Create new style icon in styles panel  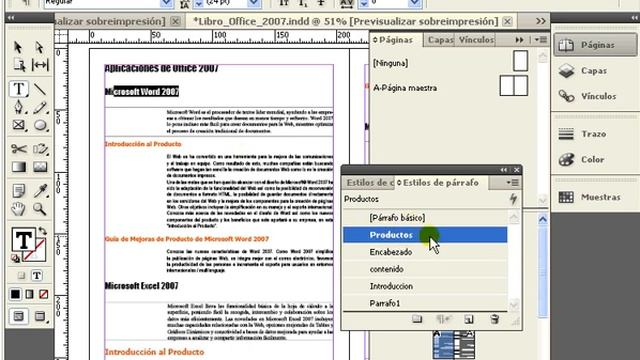click(469, 319)
